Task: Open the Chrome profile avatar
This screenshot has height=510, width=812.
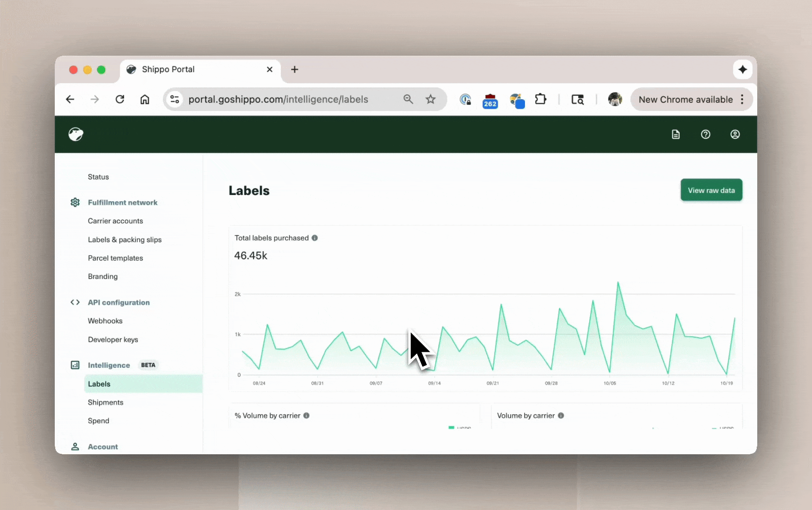Action: 615,99
